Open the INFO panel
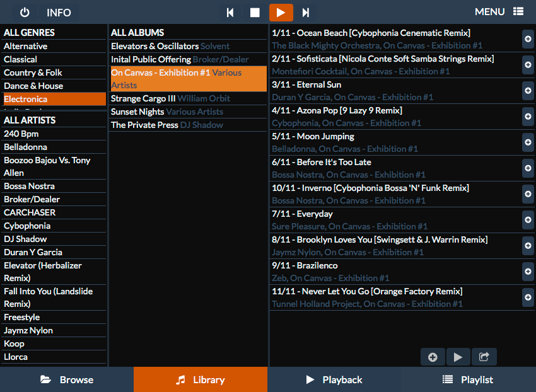 click(x=59, y=13)
